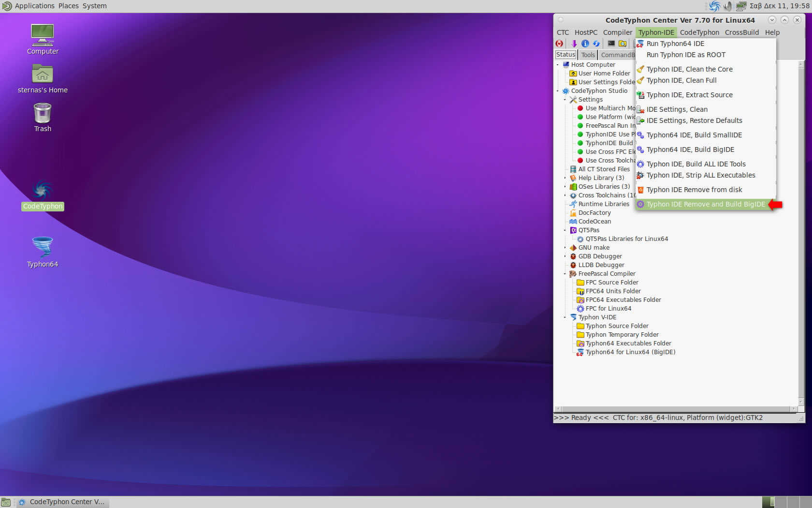Collapse the CodeTyphon Studio tree node

pos(558,91)
